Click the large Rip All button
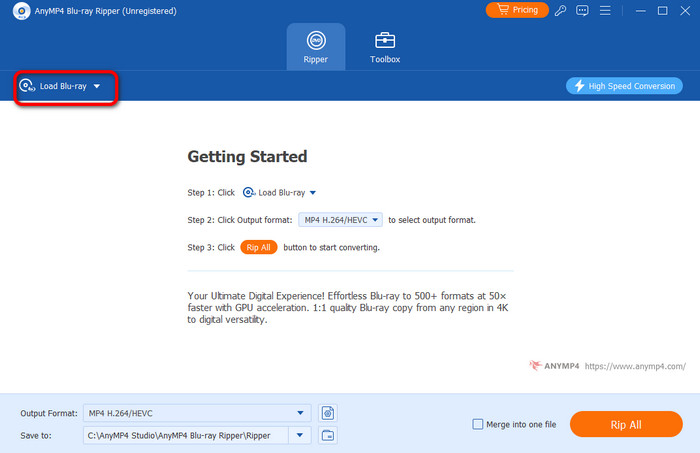700x453 pixels. [626, 424]
